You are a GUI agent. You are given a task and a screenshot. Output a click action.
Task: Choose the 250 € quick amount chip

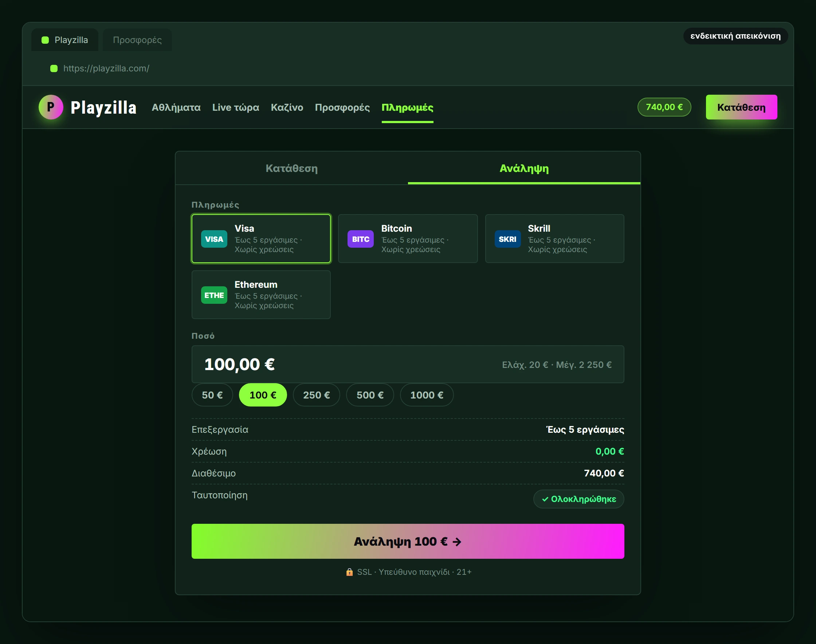316,395
